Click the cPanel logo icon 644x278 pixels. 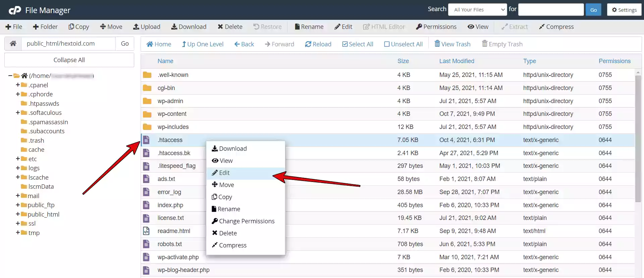[15, 10]
